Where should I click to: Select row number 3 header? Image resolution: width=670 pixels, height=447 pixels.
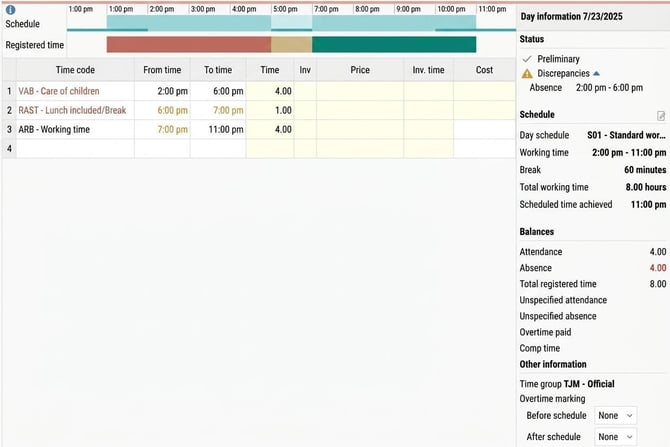click(9, 129)
